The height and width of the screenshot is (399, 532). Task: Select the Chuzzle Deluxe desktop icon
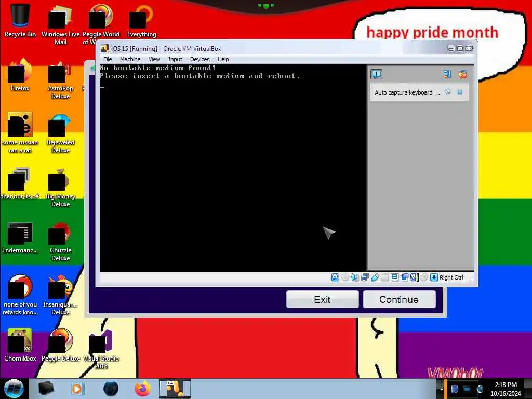pos(60,241)
